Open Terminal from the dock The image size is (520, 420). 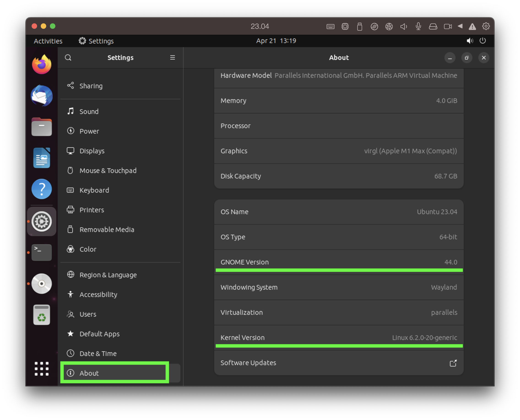[x=42, y=252]
